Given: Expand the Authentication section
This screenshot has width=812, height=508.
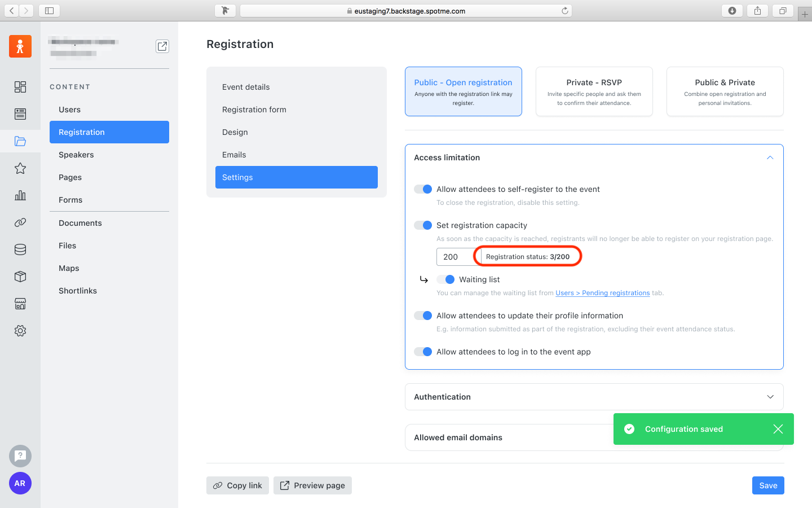Looking at the screenshot, I should pyautogui.click(x=594, y=397).
